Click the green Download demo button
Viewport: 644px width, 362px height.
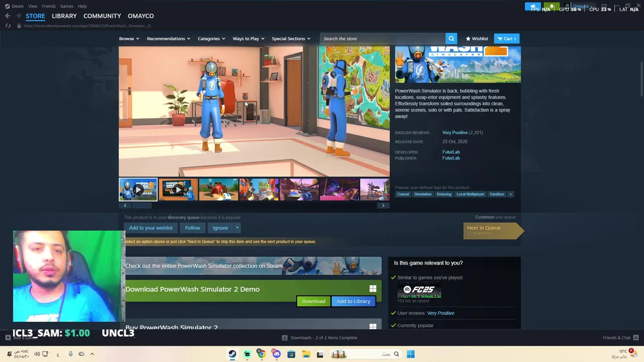point(313,301)
